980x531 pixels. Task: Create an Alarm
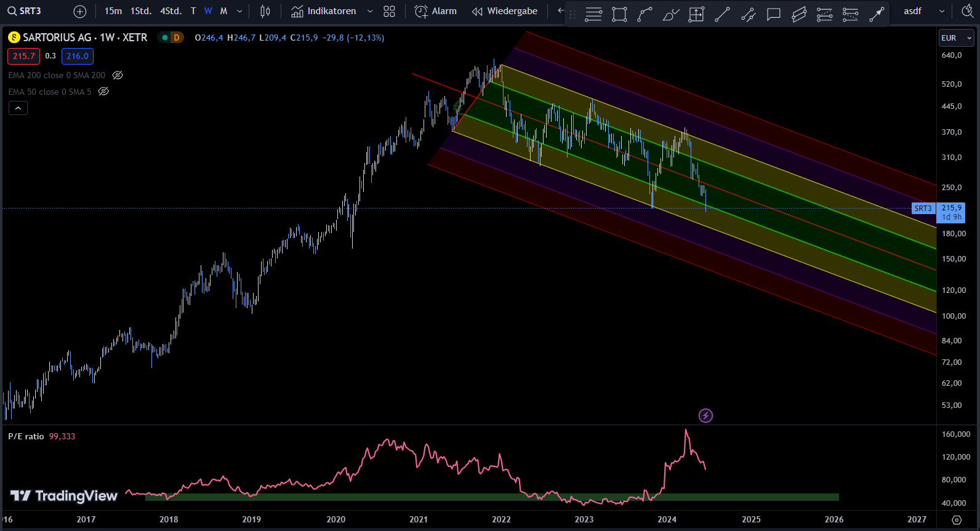pyautogui.click(x=436, y=11)
